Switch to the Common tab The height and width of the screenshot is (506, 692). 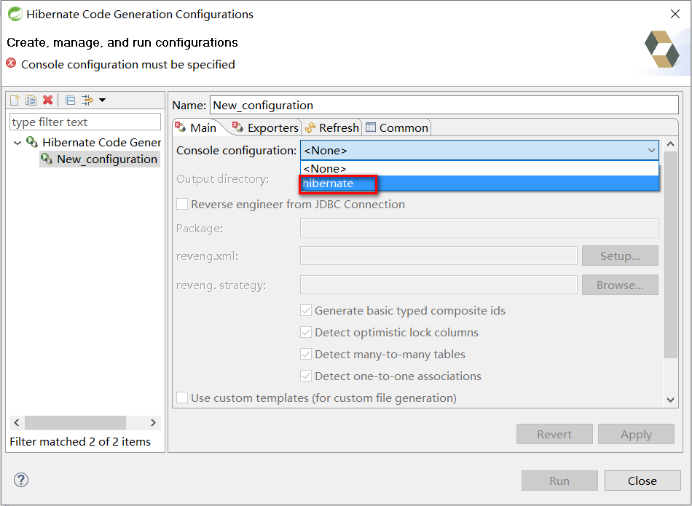(397, 128)
